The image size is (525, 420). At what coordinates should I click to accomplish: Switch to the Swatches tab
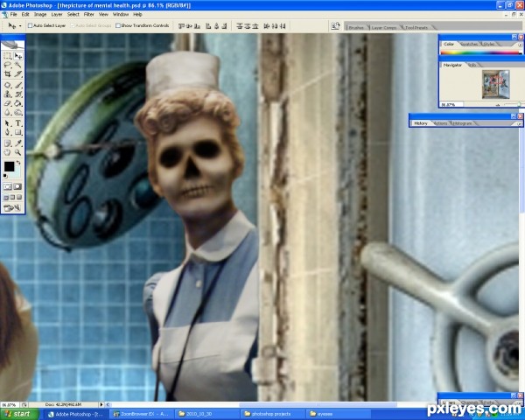(469, 45)
